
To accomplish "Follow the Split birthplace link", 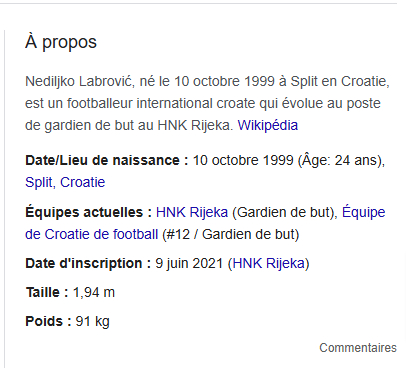I will pyautogui.click(x=38, y=182).
